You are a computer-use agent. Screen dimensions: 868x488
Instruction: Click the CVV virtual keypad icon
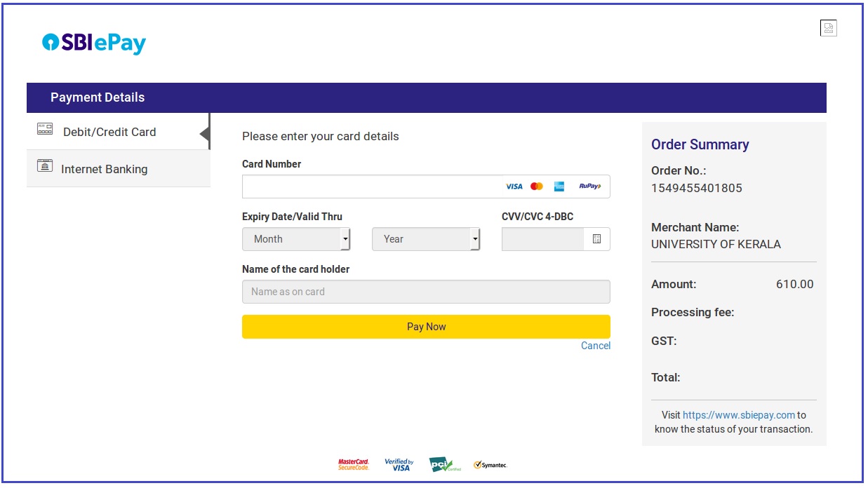[x=596, y=239]
